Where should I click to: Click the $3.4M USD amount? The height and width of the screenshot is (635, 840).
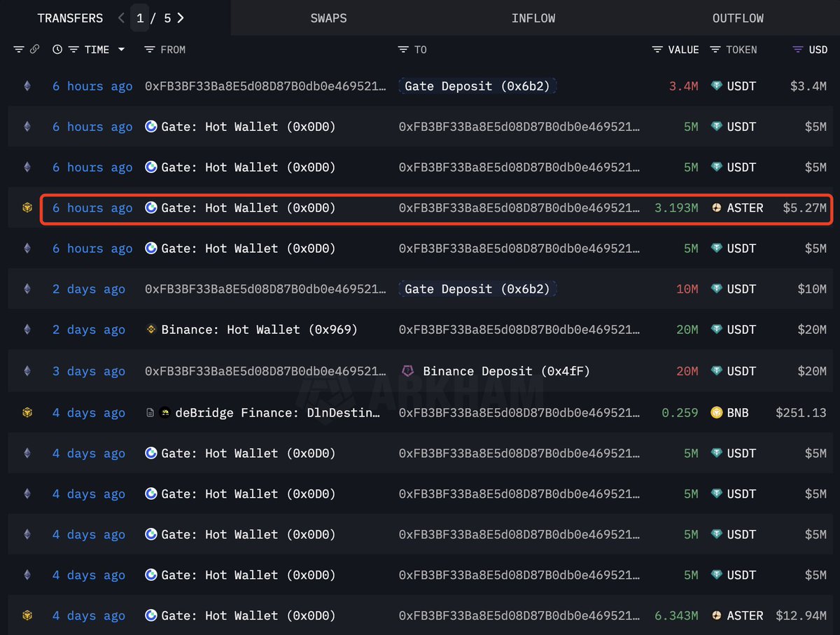tap(808, 86)
